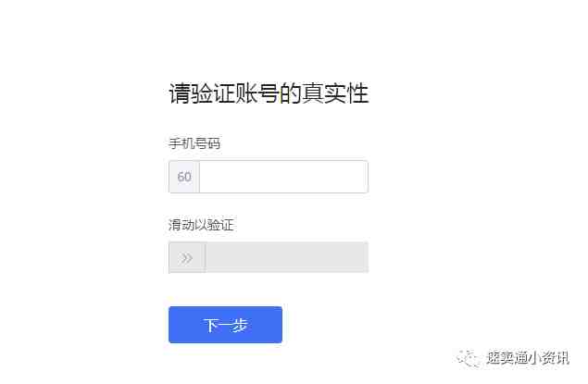Viewport: 588px width, 384px height.
Task: Click the double-chevron slider handle
Action: click(x=187, y=257)
